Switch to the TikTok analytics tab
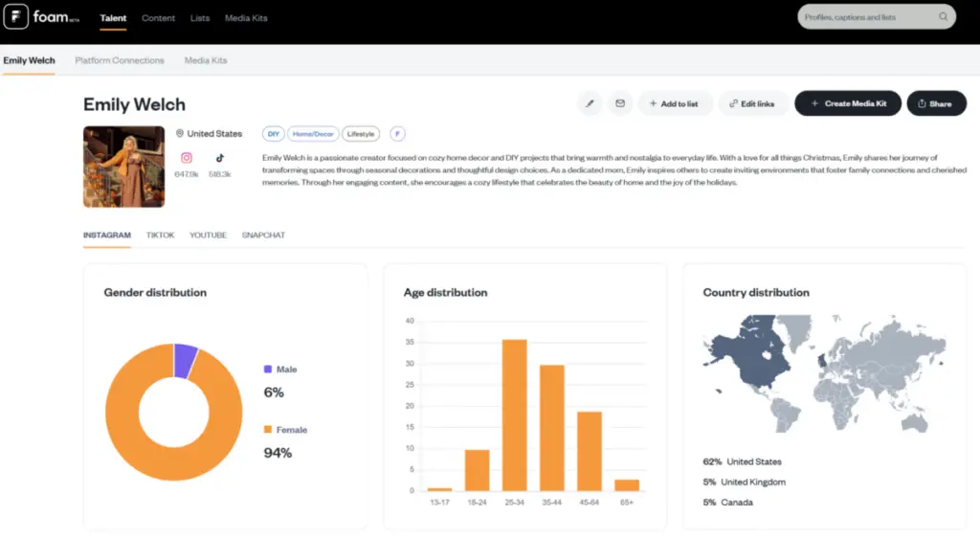The height and width of the screenshot is (538, 980). tap(160, 235)
